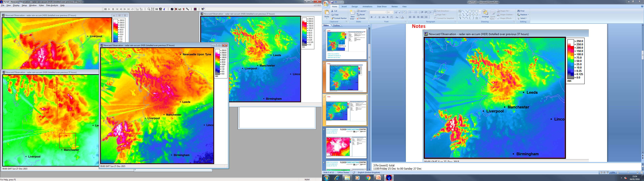Open the Data Analysis menu in Hyrad
The width and height of the screenshot is (644, 181).
tap(52, 5)
